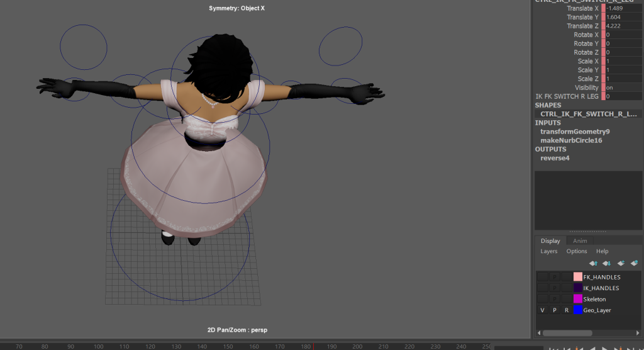644x350 pixels.
Task: Open the layer editor Options menu
Action: 577,251
